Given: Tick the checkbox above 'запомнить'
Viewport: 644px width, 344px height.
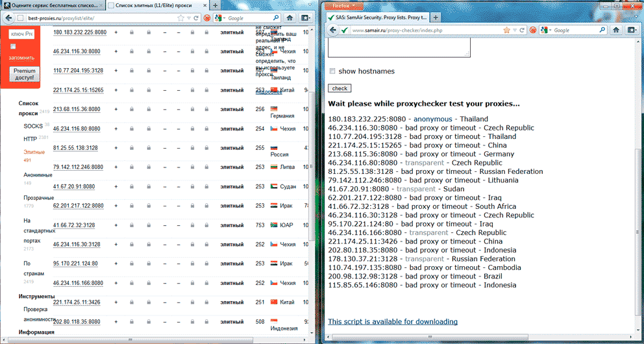Looking at the screenshot, I should [13, 46].
